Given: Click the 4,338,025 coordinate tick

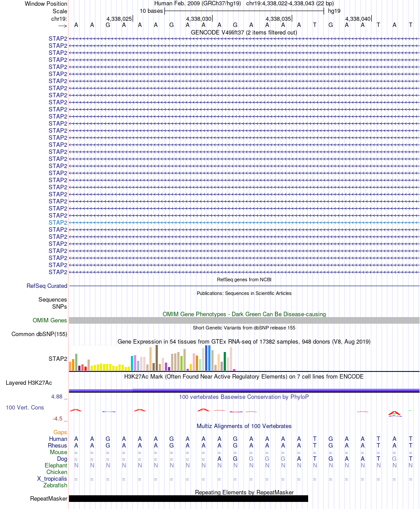Looking at the screenshot, I should click(119, 19).
